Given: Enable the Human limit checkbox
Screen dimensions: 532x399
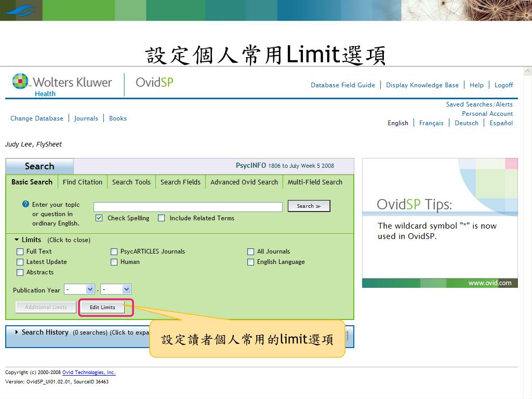Looking at the screenshot, I should pos(114,262).
